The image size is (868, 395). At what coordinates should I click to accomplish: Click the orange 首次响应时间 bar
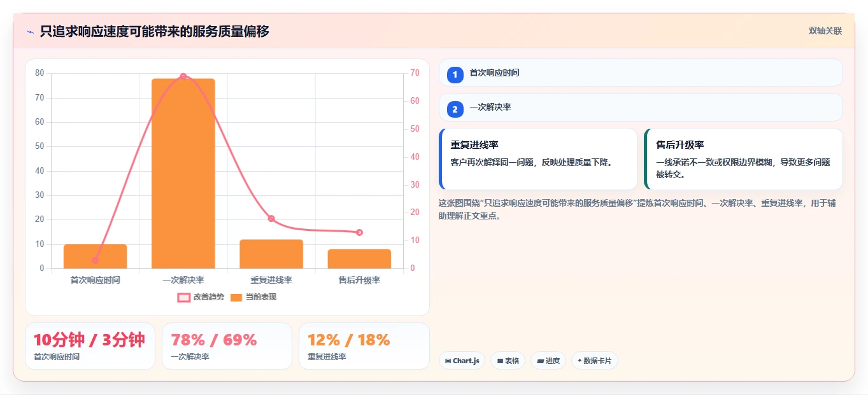pos(95,256)
